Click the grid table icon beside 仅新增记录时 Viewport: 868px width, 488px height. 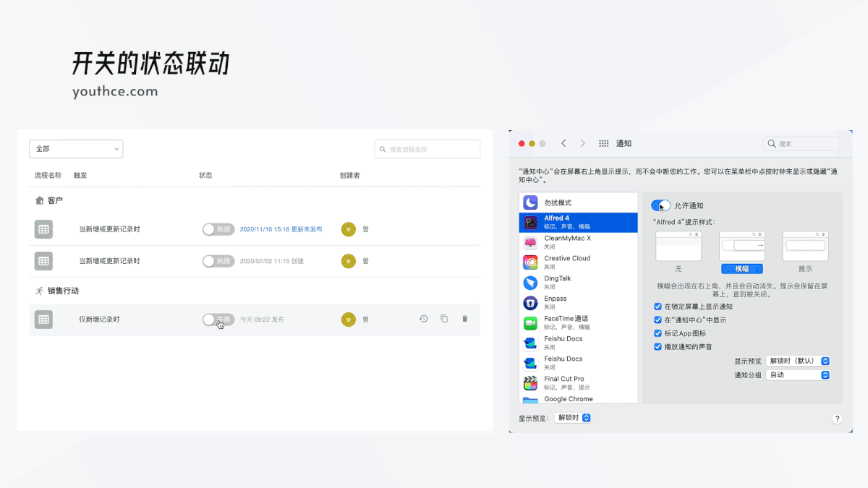[43, 318]
